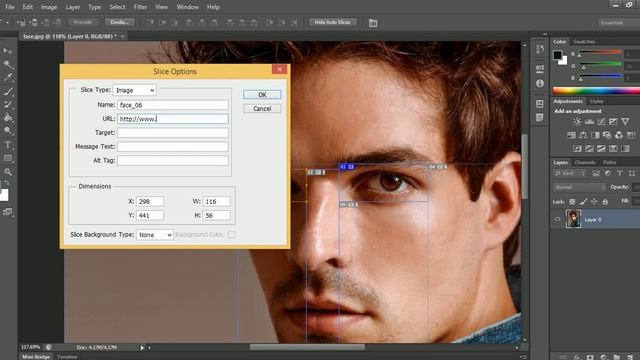
Task: Change screen mode from toolbox bottom
Action: click(x=7, y=212)
